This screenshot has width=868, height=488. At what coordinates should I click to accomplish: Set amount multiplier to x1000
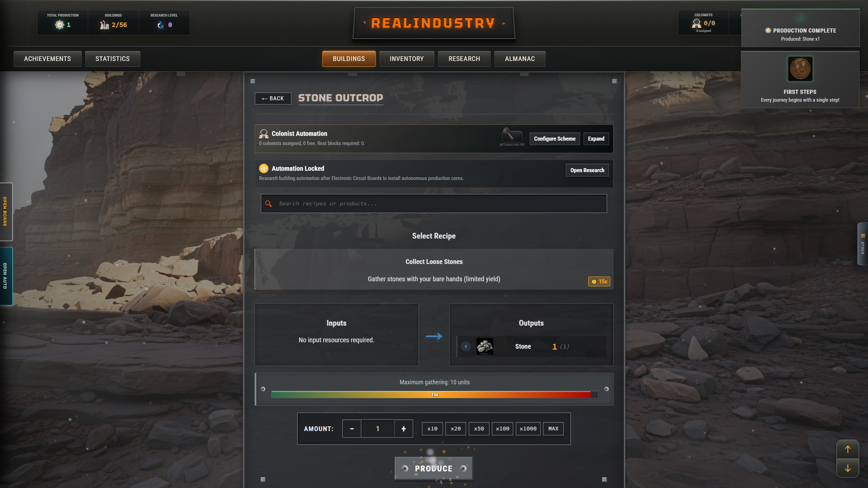point(528,429)
